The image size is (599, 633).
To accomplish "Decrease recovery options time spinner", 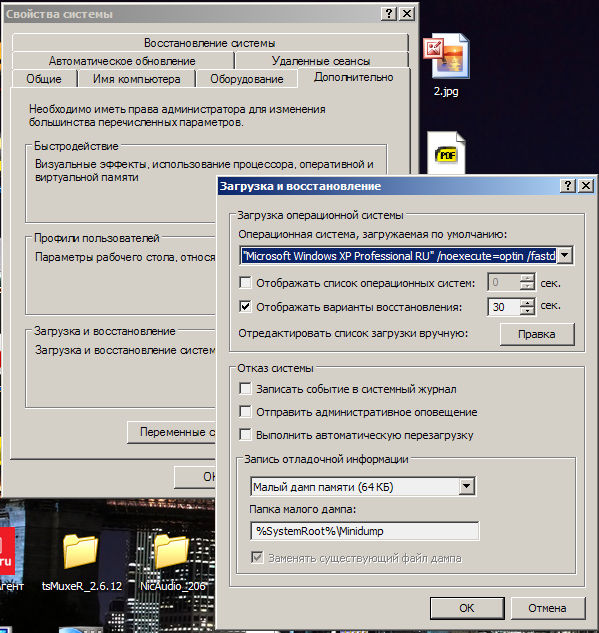I will pyautogui.click(x=527, y=311).
